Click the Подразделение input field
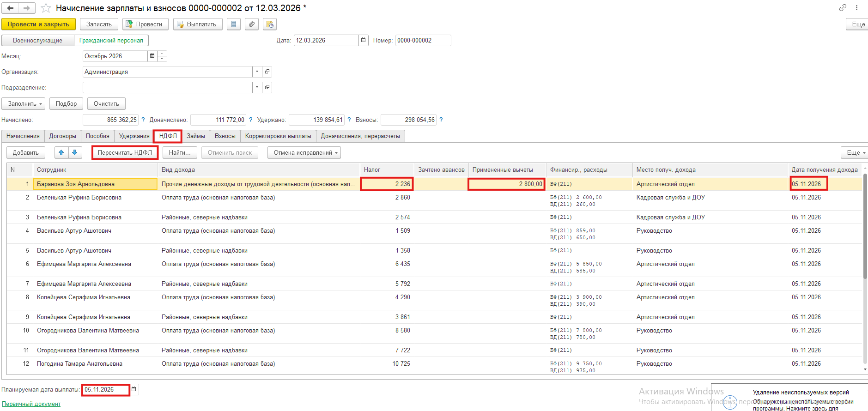 point(168,87)
